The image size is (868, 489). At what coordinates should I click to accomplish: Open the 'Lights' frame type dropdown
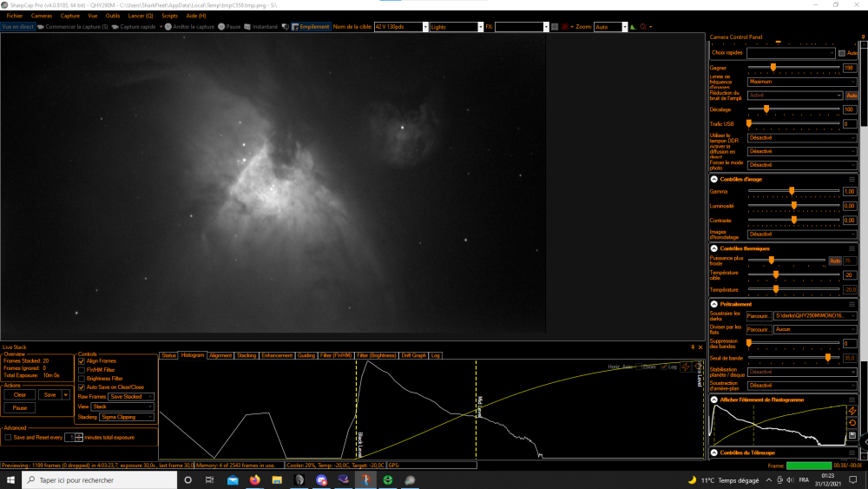coord(481,27)
